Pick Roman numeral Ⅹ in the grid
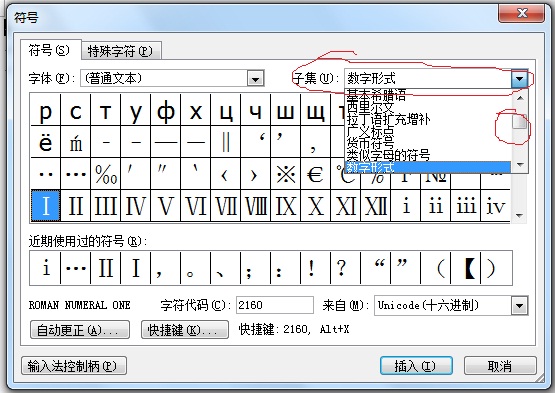 point(315,206)
